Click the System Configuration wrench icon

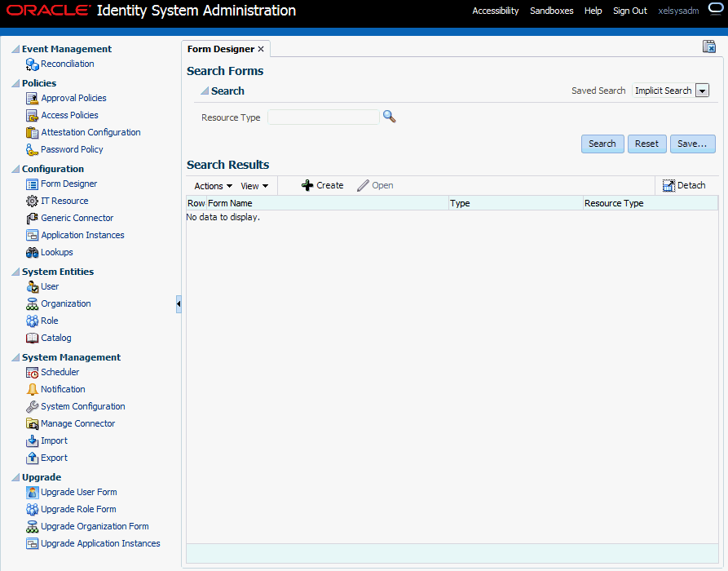click(32, 406)
